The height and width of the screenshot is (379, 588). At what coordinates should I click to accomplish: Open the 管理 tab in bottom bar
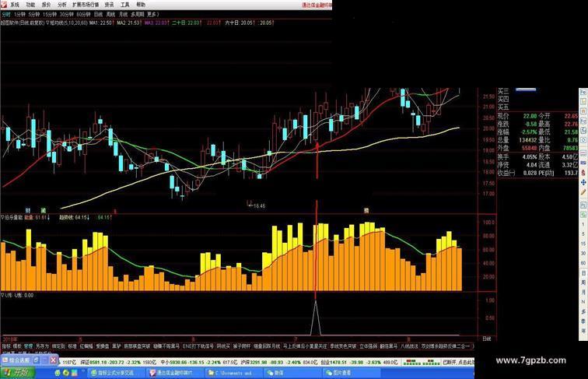coord(29,346)
